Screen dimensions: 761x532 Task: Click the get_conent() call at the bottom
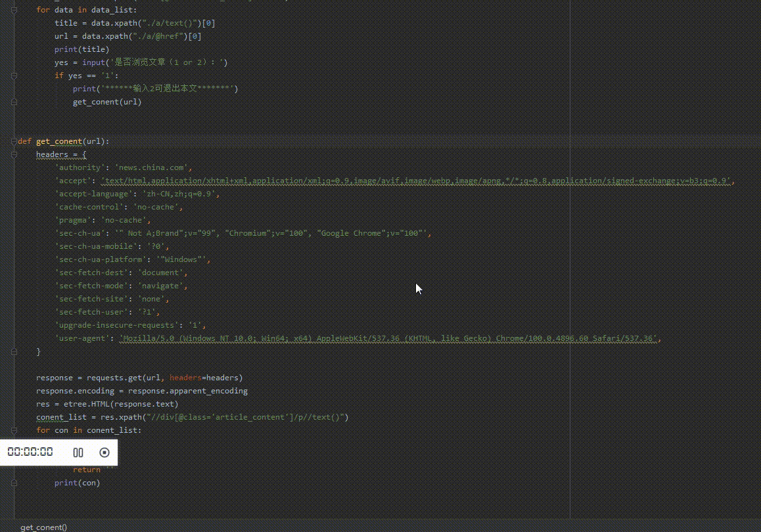click(43, 526)
